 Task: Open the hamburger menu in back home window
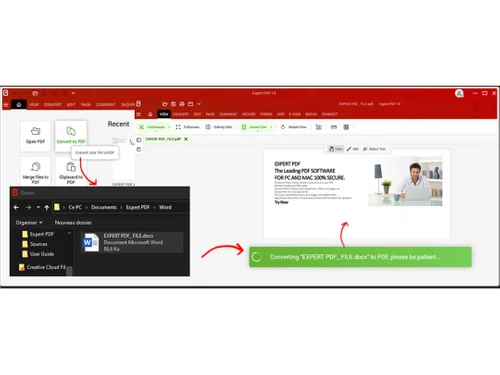click(x=6, y=105)
